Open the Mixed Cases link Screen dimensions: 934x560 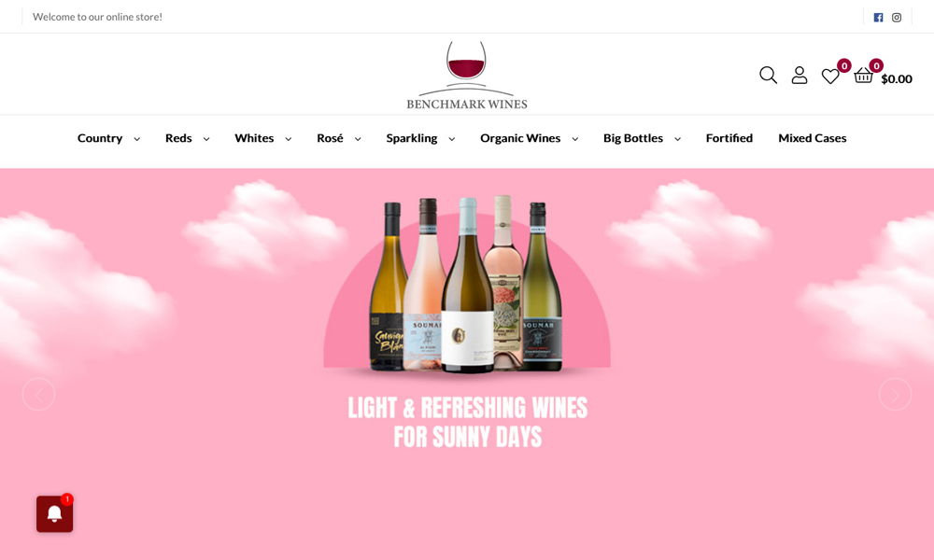click(812, 138)
